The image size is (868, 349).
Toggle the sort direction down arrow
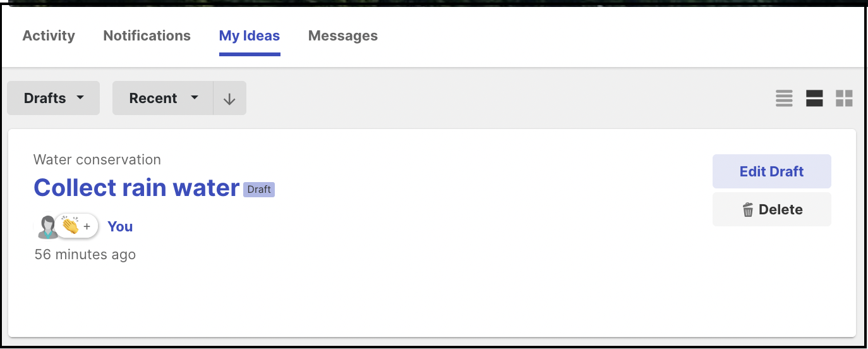point(229,99)
